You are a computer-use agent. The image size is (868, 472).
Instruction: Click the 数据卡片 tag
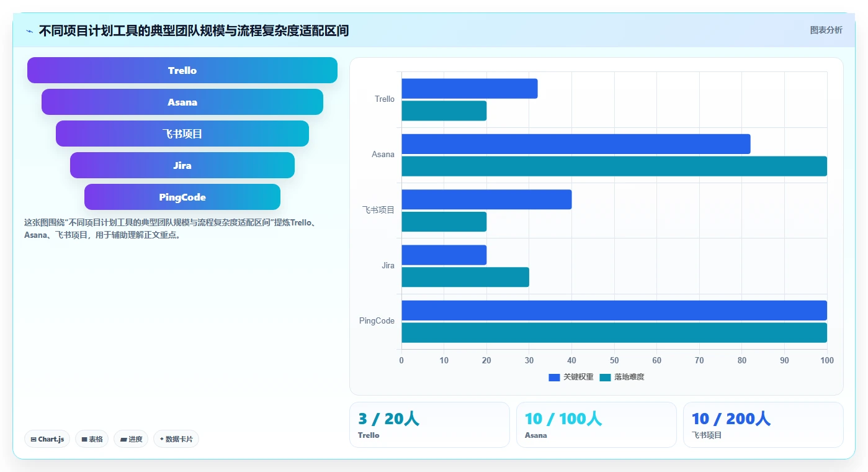[176, 439]
